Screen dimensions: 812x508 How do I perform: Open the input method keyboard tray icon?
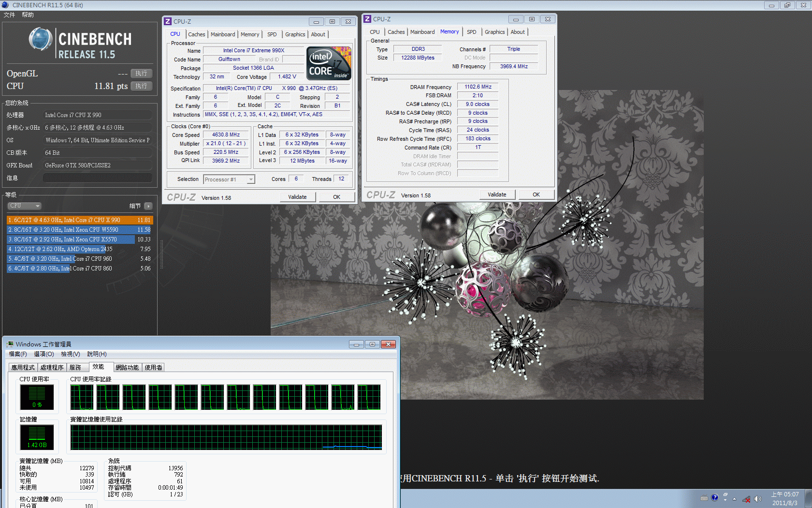704,498
